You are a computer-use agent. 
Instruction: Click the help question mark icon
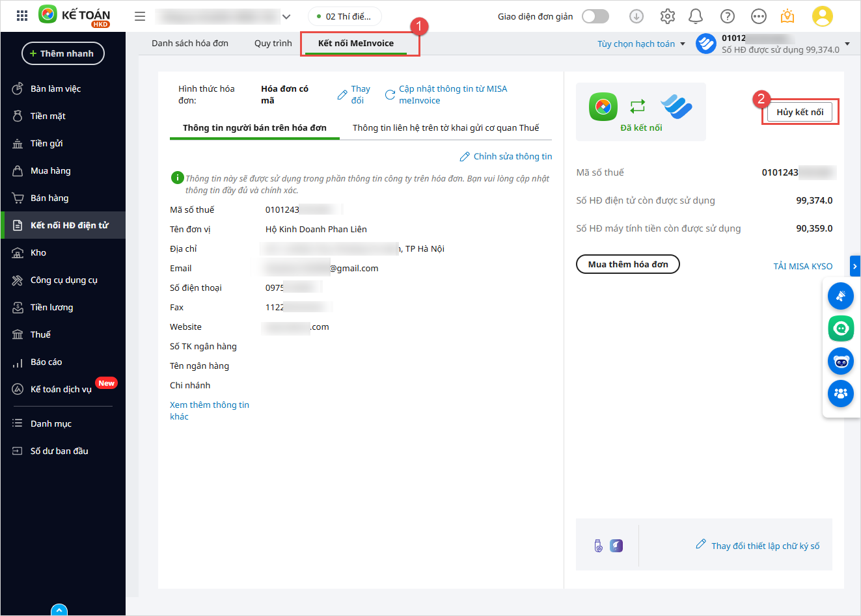tap(728, 16)
